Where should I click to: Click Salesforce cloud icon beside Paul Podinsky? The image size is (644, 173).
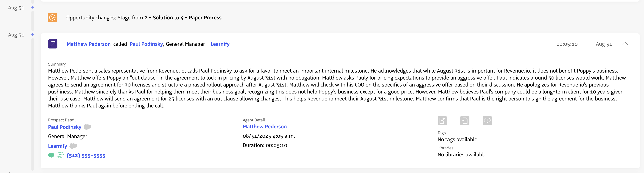tap(87, 127)
